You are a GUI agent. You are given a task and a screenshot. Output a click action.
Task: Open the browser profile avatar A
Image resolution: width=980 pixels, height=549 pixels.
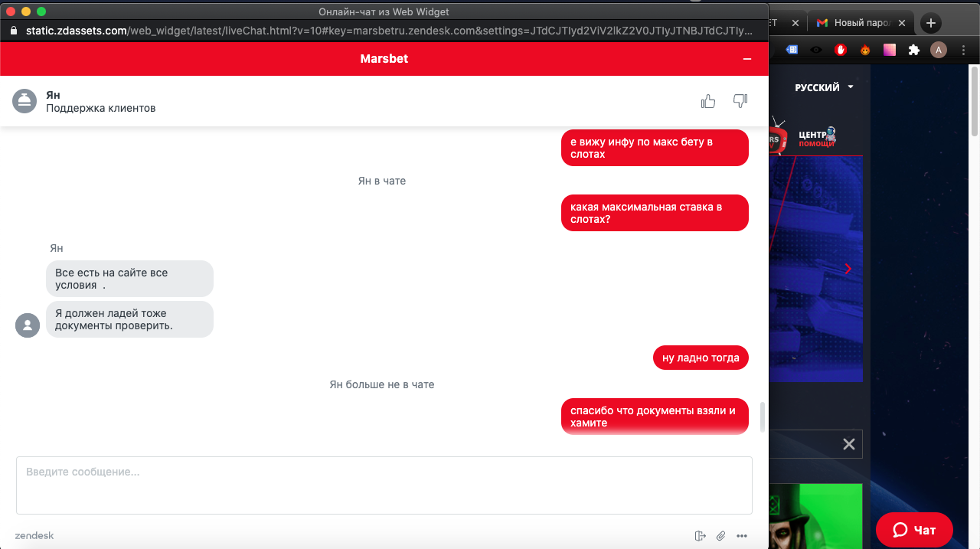tap(938, 51)
